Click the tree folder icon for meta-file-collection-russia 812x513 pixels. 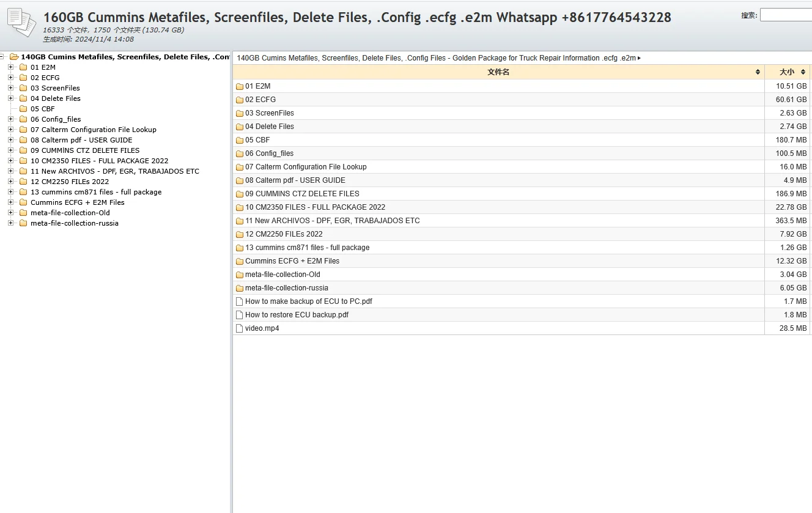(23, 223)
